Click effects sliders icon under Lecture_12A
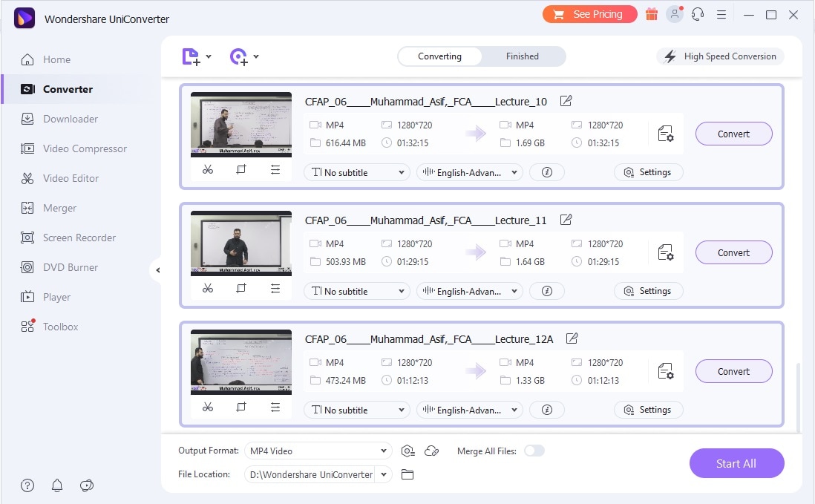Screen dimensions: 815x504 pyautogui.click(x=275, y=407)
